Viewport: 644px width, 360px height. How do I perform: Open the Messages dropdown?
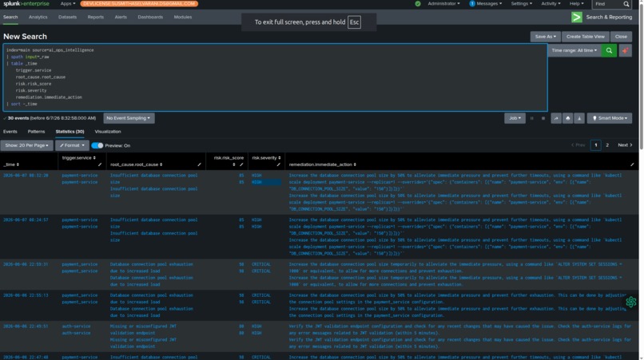pyautogui.click(x=488, y=4)
